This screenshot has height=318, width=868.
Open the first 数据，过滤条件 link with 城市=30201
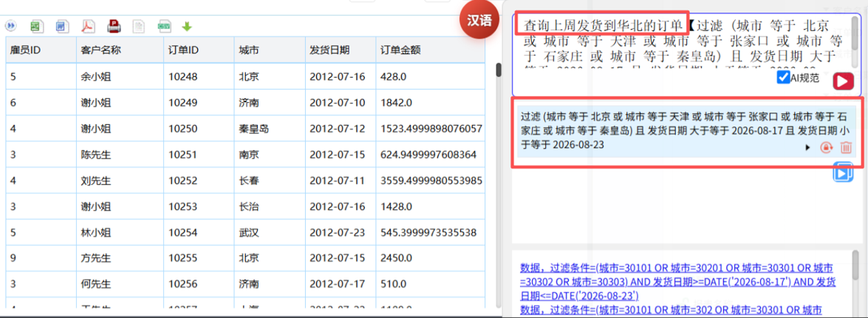tap(677, 282)
